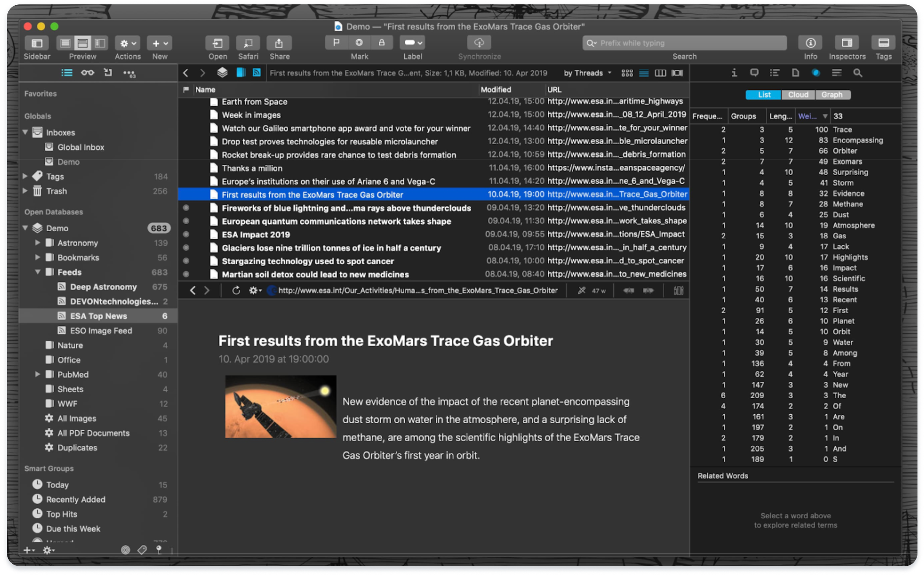Click the Open toolbar icon
924x575 pixels.
(x=218, y=43)
